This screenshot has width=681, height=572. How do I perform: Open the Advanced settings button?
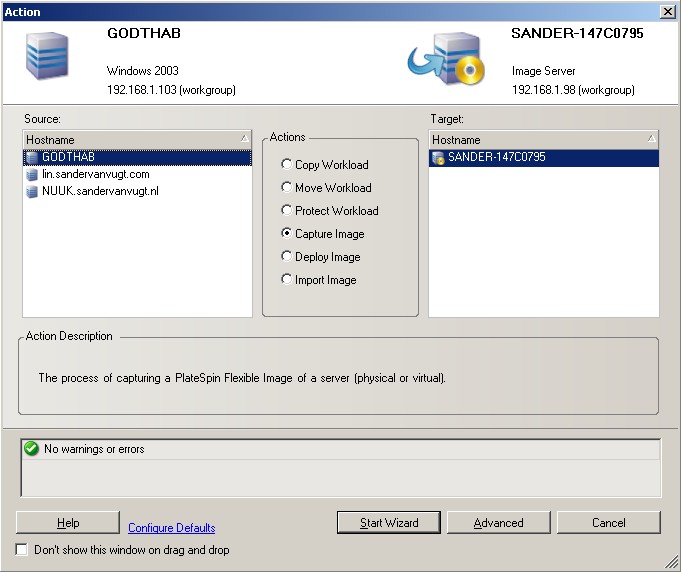click(x=499, y=522)
